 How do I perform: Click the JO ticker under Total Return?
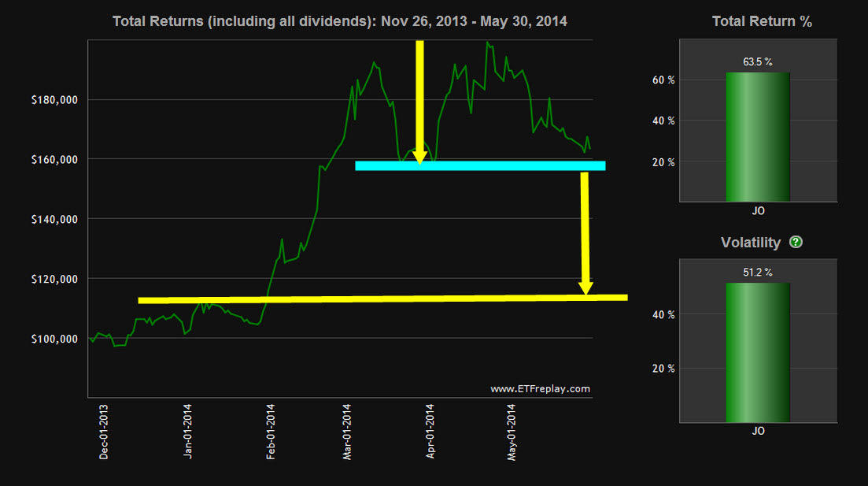point(757,213)
